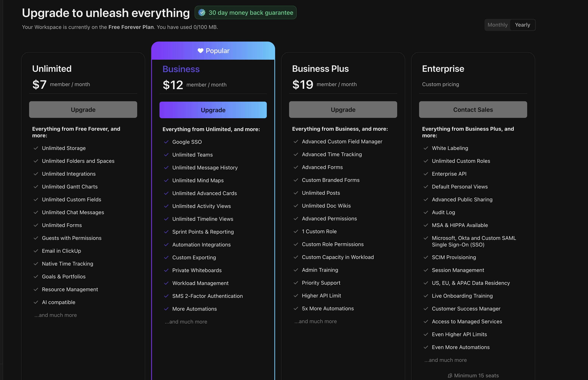Viewport: 588px width, 380px height.
Task: Click checkmark next to More Automations
Action: (166, 309)
